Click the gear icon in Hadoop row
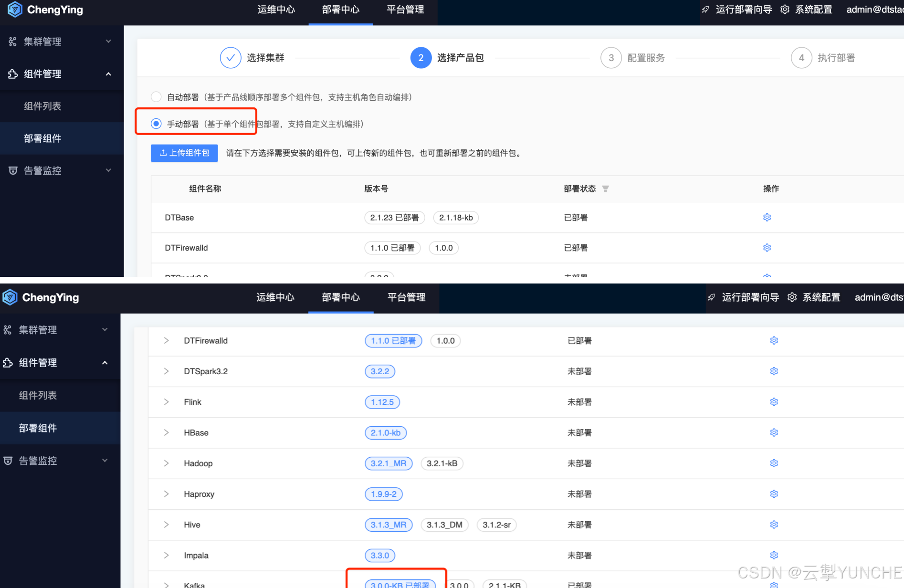904x588 pixels. click(774, 463)
